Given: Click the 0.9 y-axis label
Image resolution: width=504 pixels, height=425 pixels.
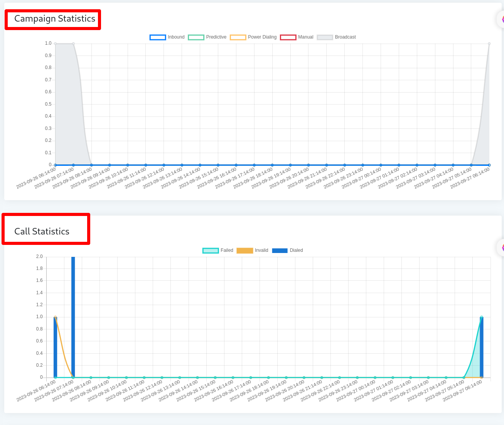Looking at the screenshot, I should 48,56.
